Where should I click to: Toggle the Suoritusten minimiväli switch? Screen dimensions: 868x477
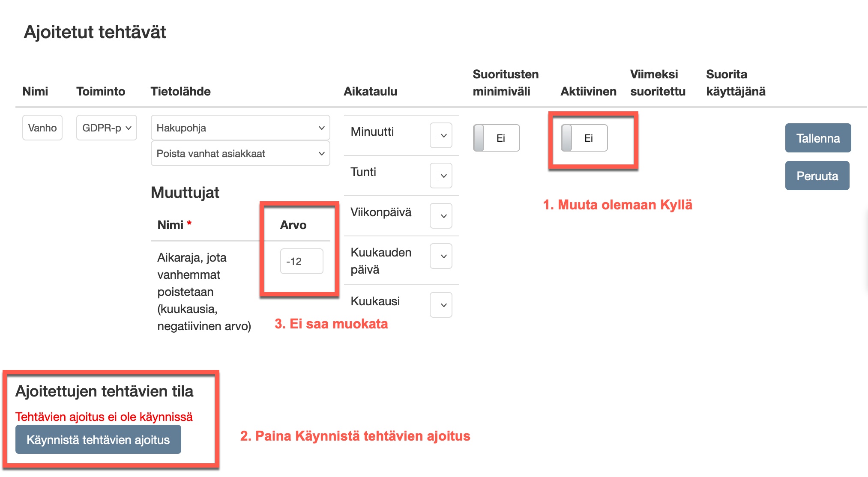[x=496, y=138]
